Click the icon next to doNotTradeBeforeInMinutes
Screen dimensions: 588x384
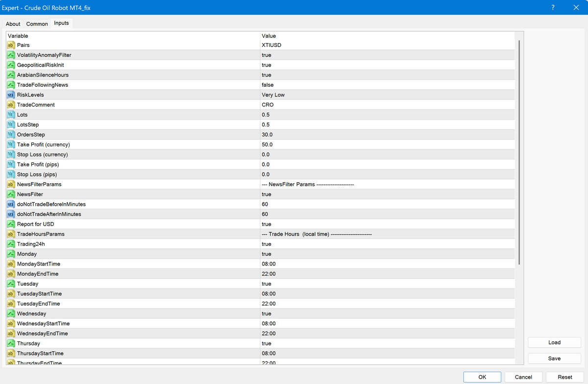[x=11, y=204]
